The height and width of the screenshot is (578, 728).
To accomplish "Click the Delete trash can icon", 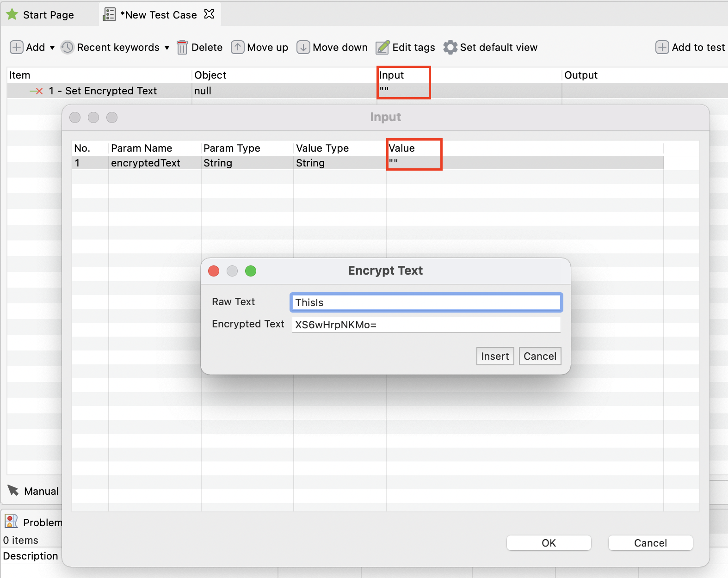I will point(182,47).
